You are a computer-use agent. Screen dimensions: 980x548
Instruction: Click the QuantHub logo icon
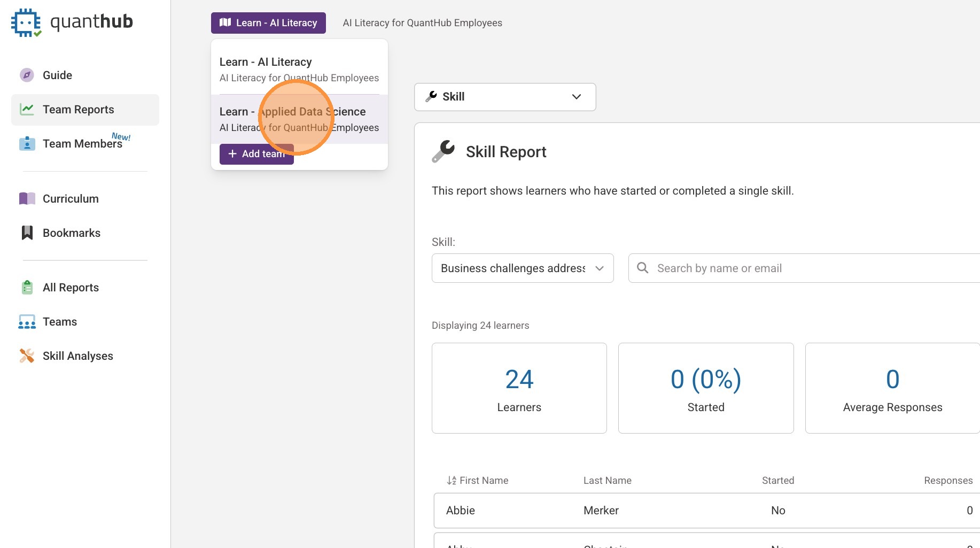[26, 22]
